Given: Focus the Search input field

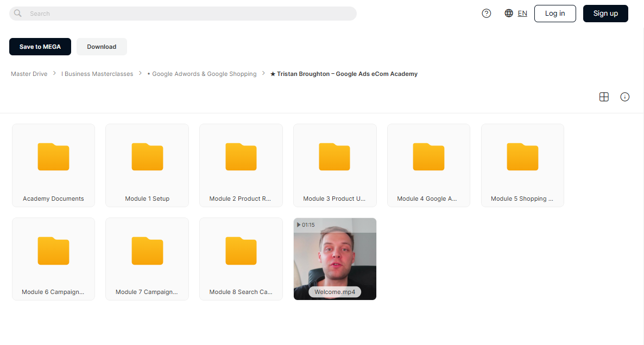Looking at the screenshot, I should (x=183, y=14).
